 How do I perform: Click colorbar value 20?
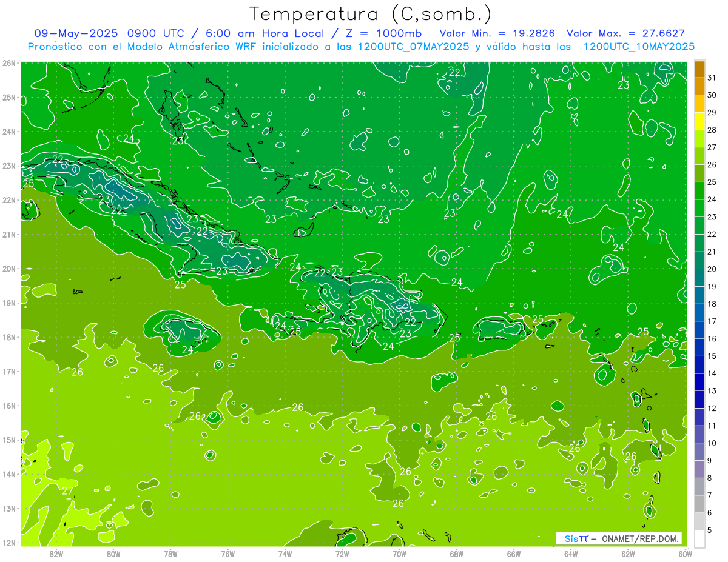coord(712,269)
